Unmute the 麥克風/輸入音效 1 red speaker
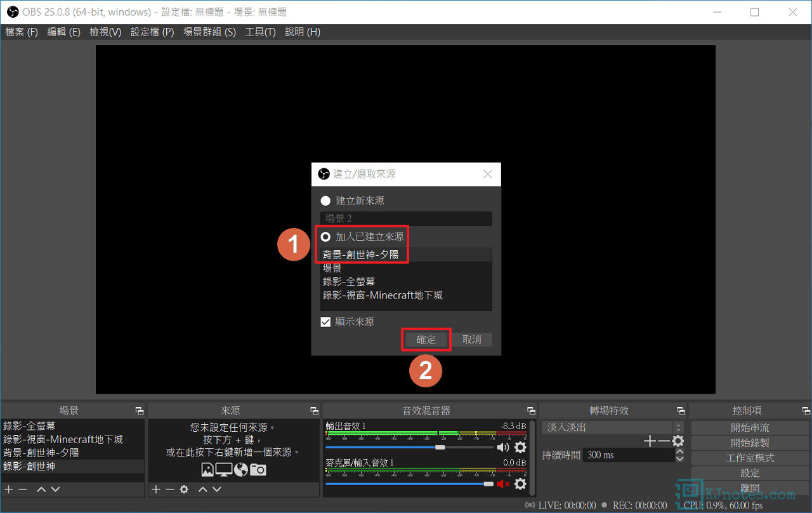Viewport: 812px width, 513px height. [x=503, y=484]
